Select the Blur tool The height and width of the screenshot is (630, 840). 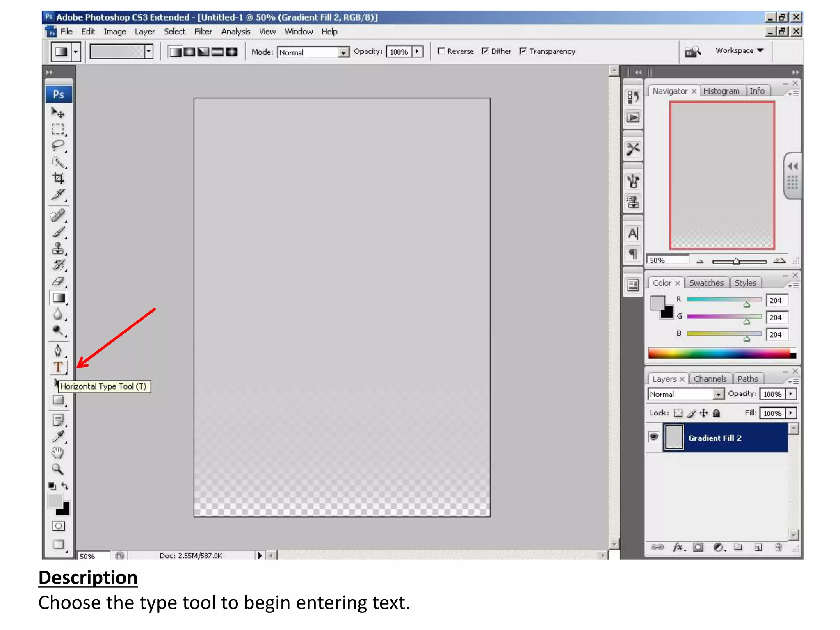point(58,315)
